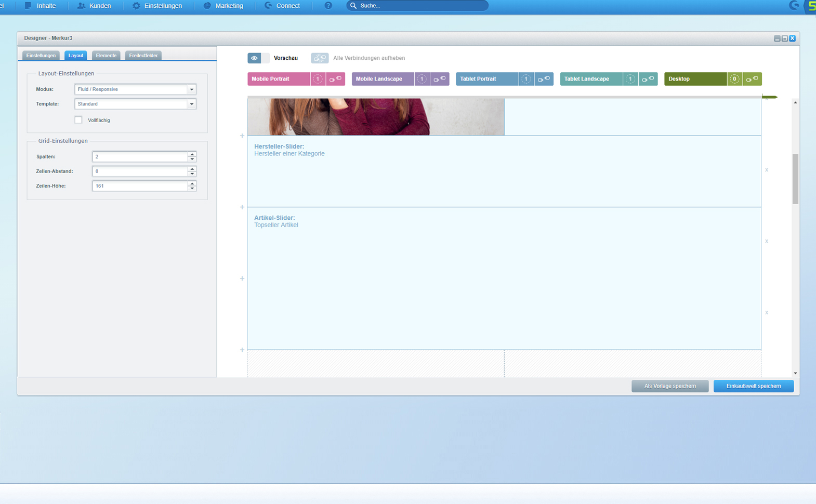Expand the Modus dropdown

click(191, 89)
